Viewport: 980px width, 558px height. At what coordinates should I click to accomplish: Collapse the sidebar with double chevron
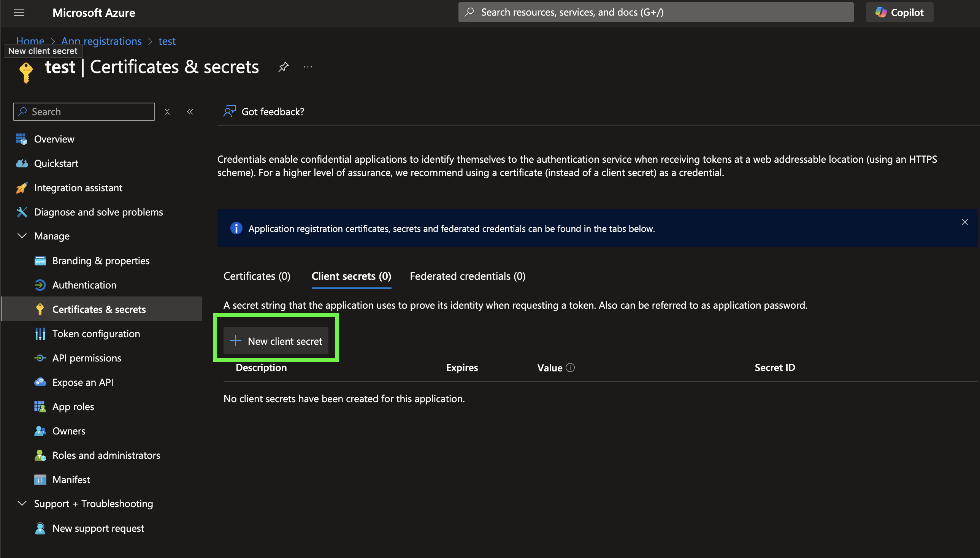(190, 111)
